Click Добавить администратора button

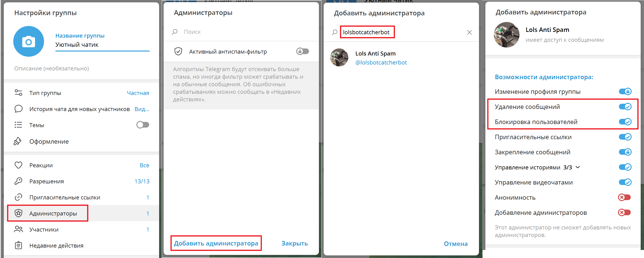click(x=216, y=243)
